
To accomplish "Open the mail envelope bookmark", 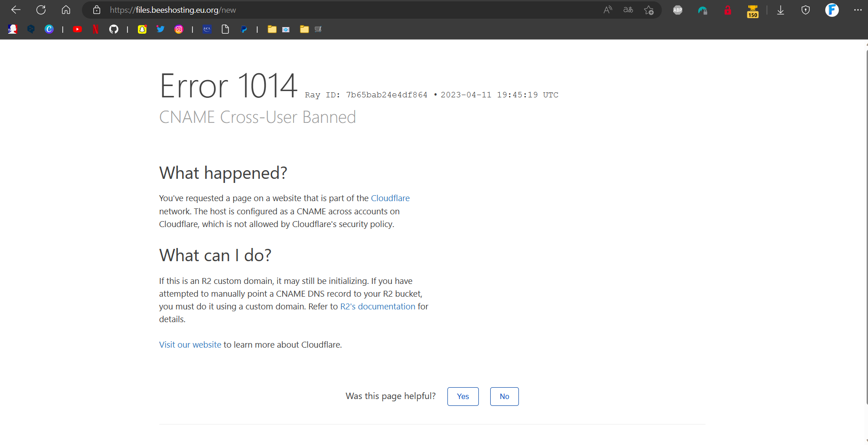I will point(286,30).
